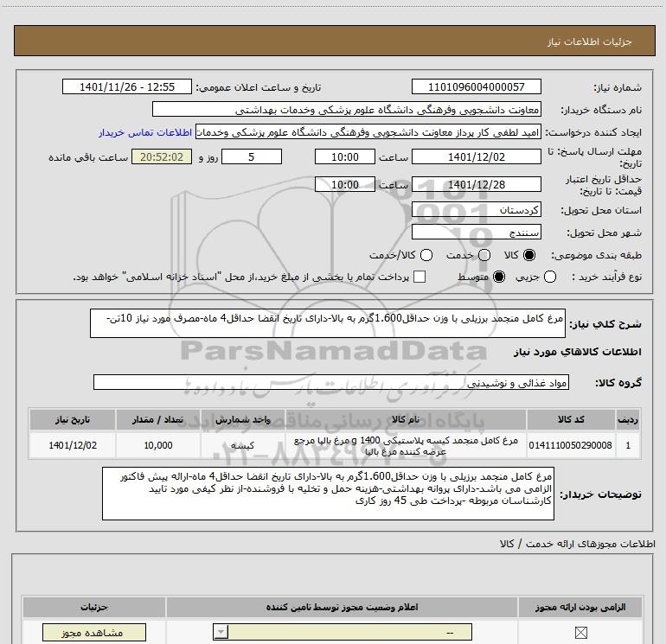The width and height of the screenshot is (666, 644).
Task: Click the buyer organization name field
Action: click(x=347, y=110)
